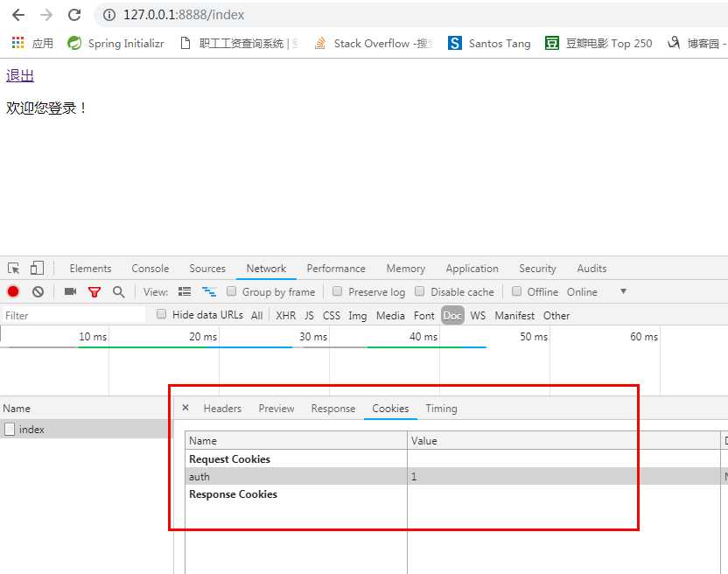The image size is (728, 574).
Task: Switch to the Network tab
Action: pyautogui.click(x=266, y=269)
